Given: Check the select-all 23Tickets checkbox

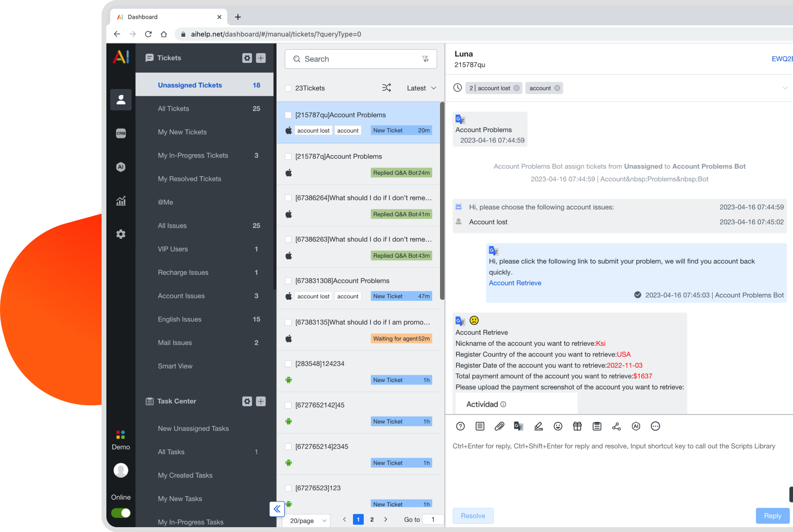Looking at the screenshot, I should click(288, 88).
